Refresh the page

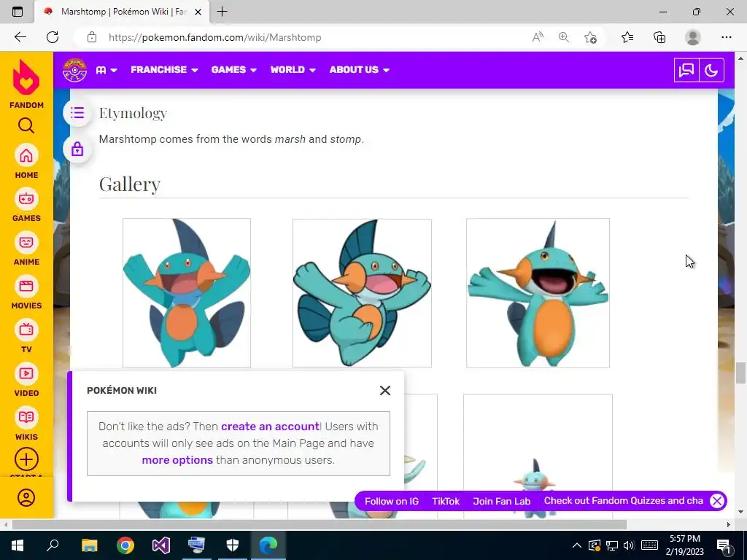click(x=53, y=37)
